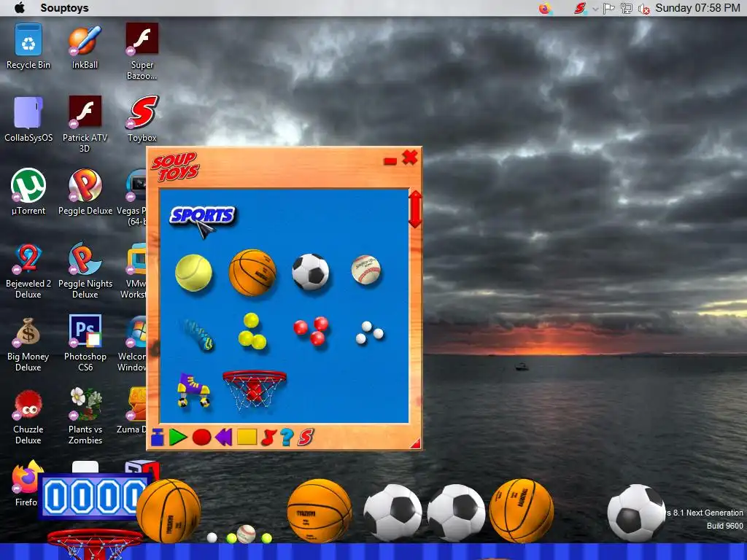The width and height of the screenshot is (747, 560).
Task: Click the red S Souptoys toolbar icon
Action: tap(306, 437)
